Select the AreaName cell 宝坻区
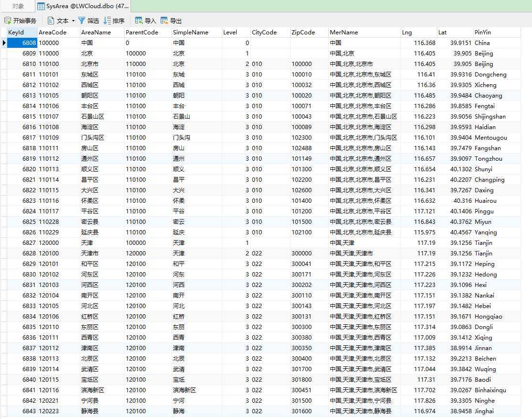 pyautogui.click(x=102, y=380)
